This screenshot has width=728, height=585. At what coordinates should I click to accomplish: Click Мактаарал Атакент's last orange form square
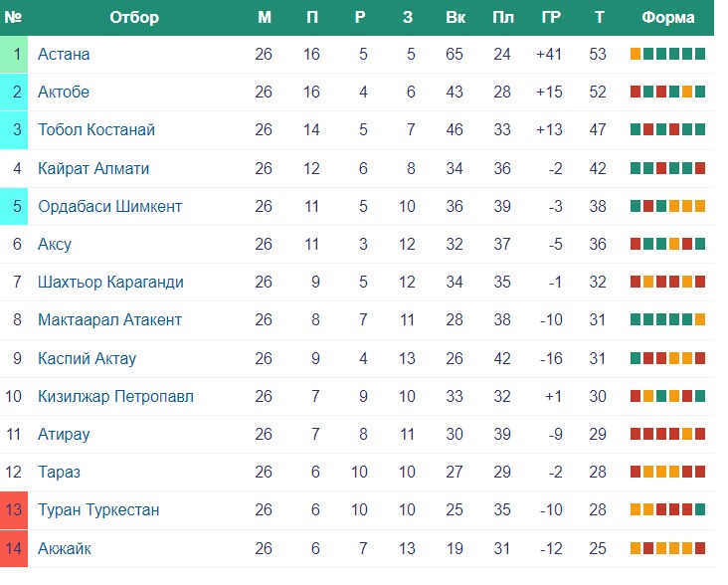(x=700, y=319)
